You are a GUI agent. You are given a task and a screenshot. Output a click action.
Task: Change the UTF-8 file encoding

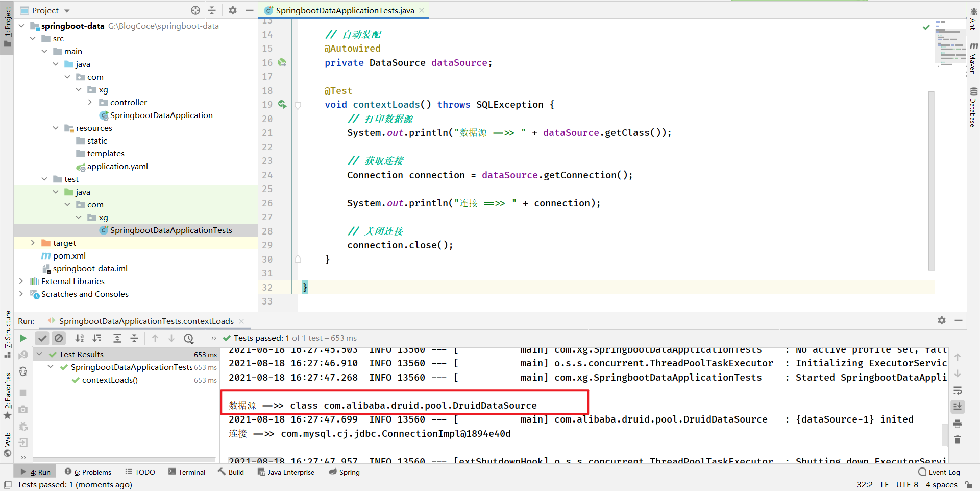pos(907,484)
